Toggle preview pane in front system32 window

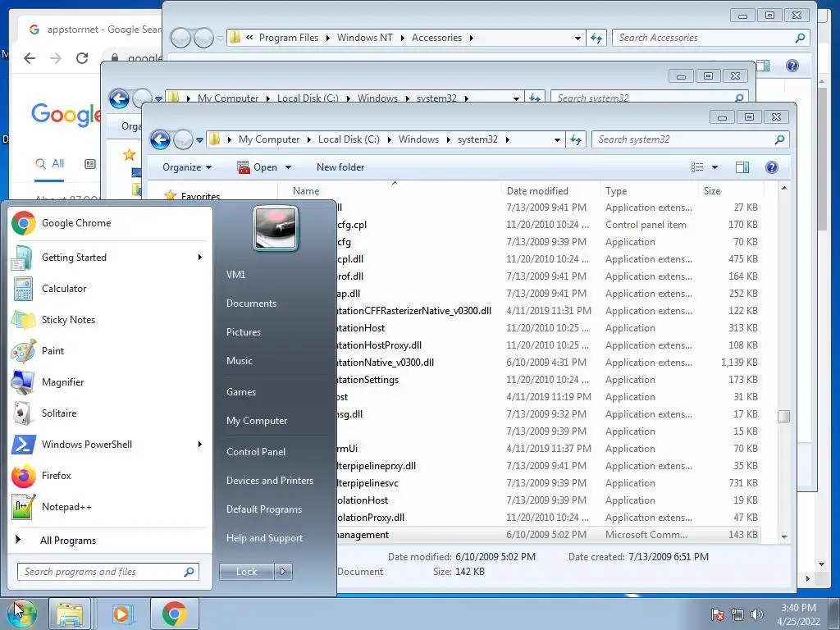(742, 167)
